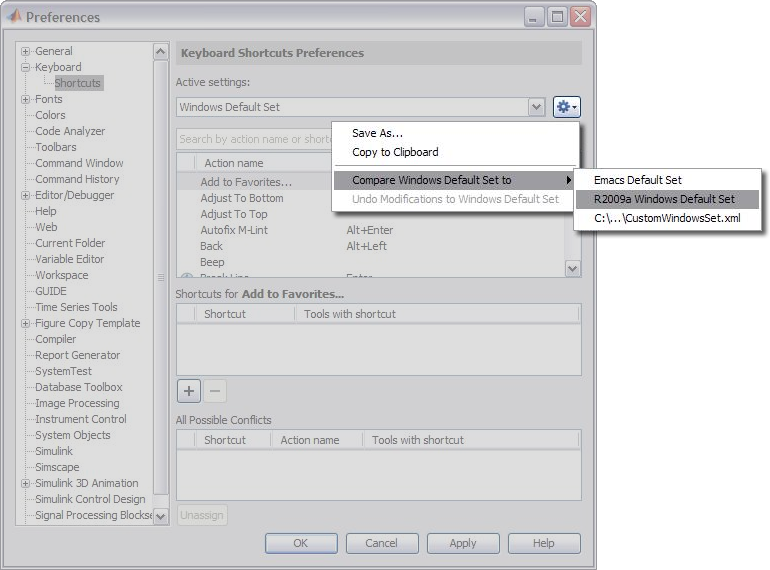Screen dimensions: 770x570
Task: Pick Emacs Default Set from submenu
Action: [x=637, y=180]
